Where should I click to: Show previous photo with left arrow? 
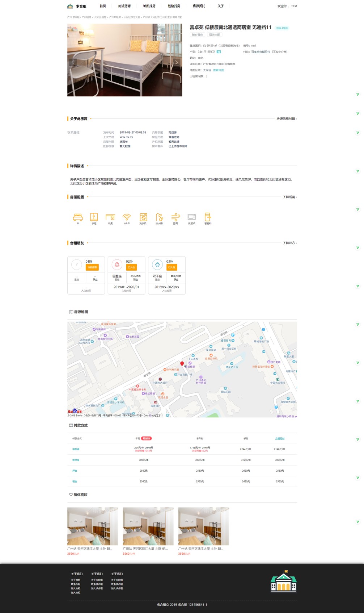click(73, 62)
